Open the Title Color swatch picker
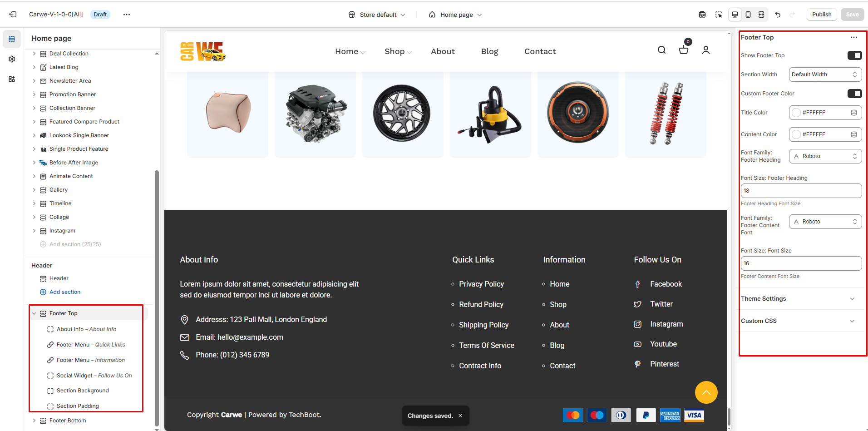Image resolution: width=868 pixels, height=431 pixels. click(796, 113)
